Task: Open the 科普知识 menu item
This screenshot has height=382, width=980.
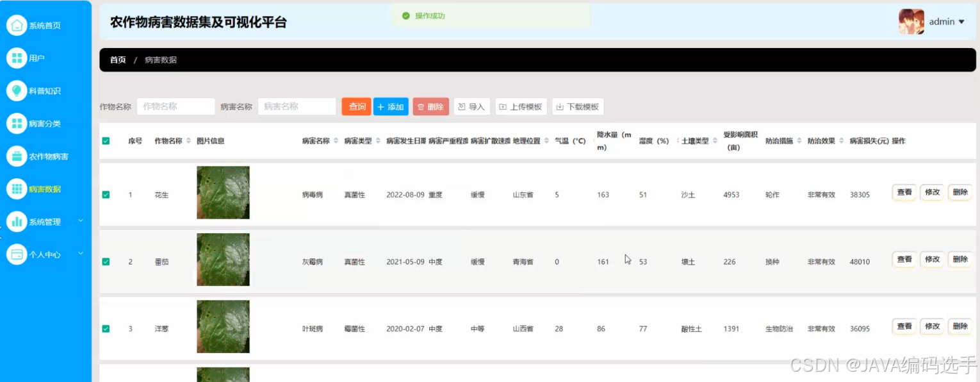Action: [x=45, y=91]
